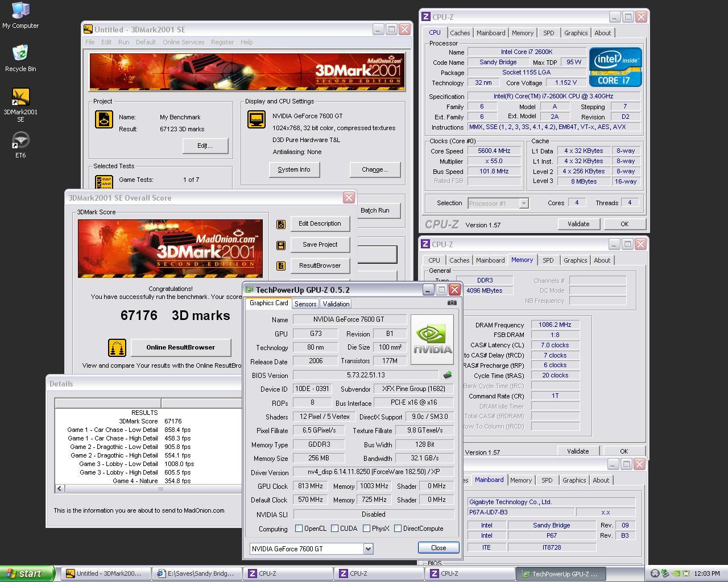728x582 pixels.
Task: Click OK in CPU-Z CPU window
Action: pyautogui.click(x=624, y=224)
